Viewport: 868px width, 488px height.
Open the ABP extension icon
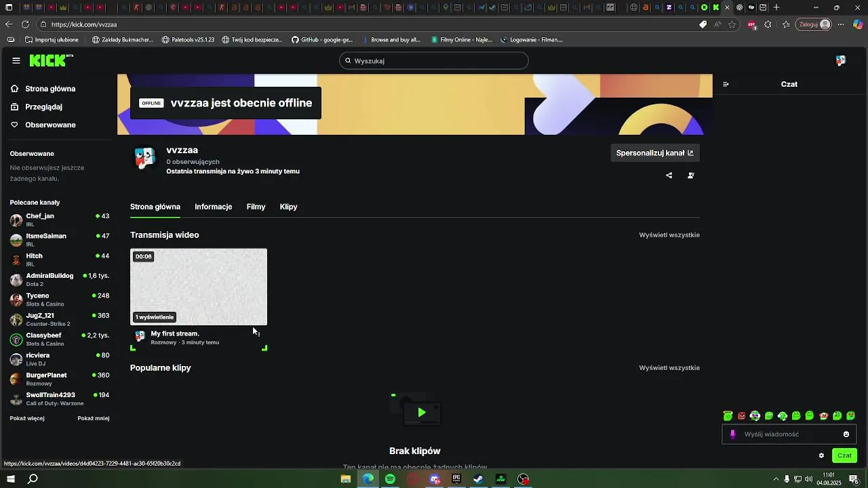pyautogui.click(x=751, y=24)
